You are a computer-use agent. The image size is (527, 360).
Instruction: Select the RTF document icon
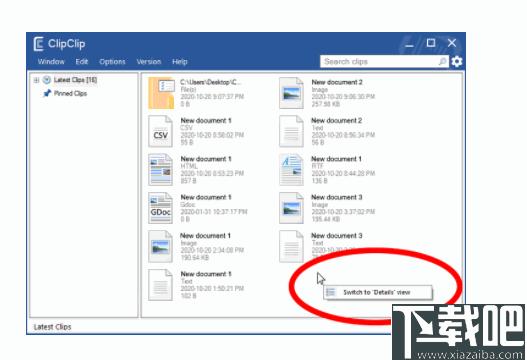291,169
